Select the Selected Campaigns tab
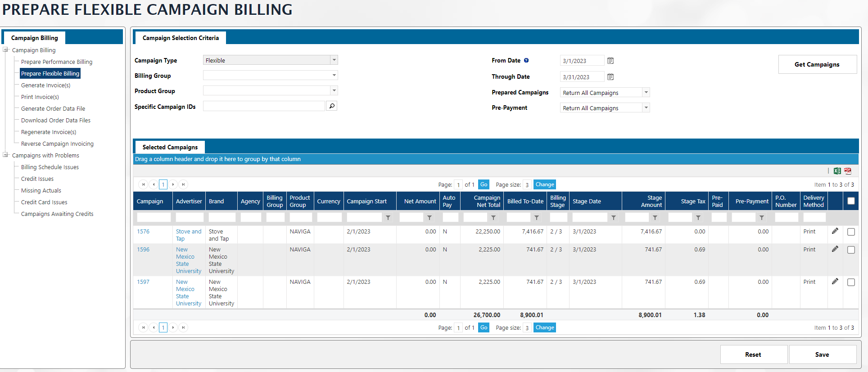Screen dimensions: 868x372 click(170, 147)
